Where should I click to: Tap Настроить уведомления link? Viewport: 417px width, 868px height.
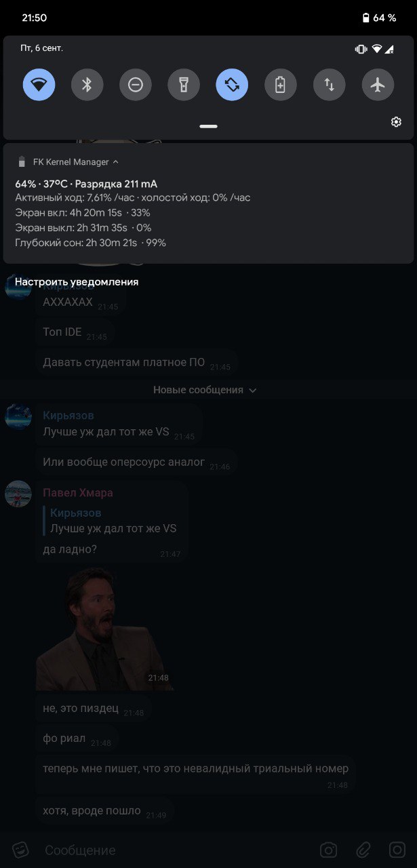(x=77, y=281)
